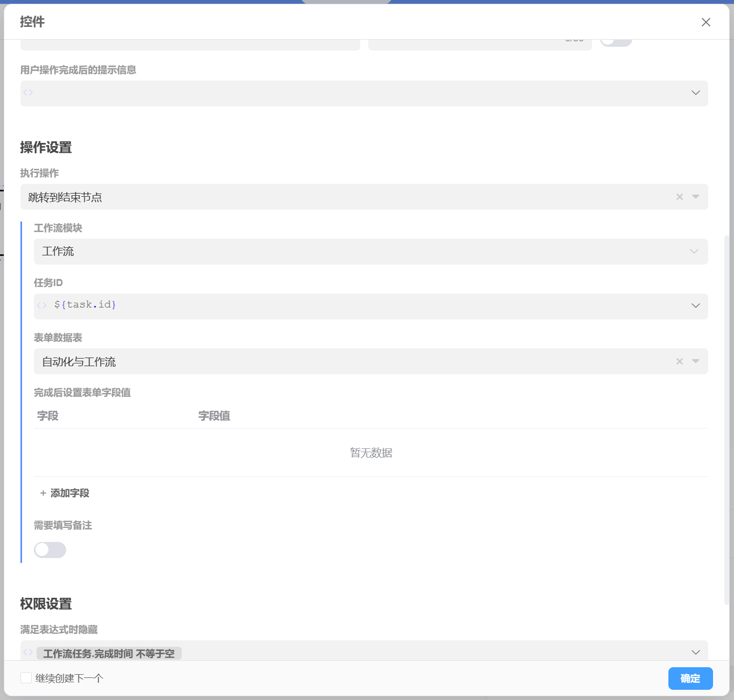Expand the 任务ID dropdown chevron
This screenshot has height=700, width=734.
(695, 305)
